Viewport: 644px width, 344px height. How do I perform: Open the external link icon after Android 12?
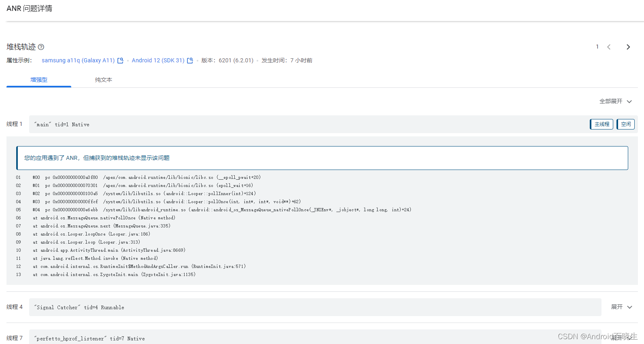click(x=190, y=60)
